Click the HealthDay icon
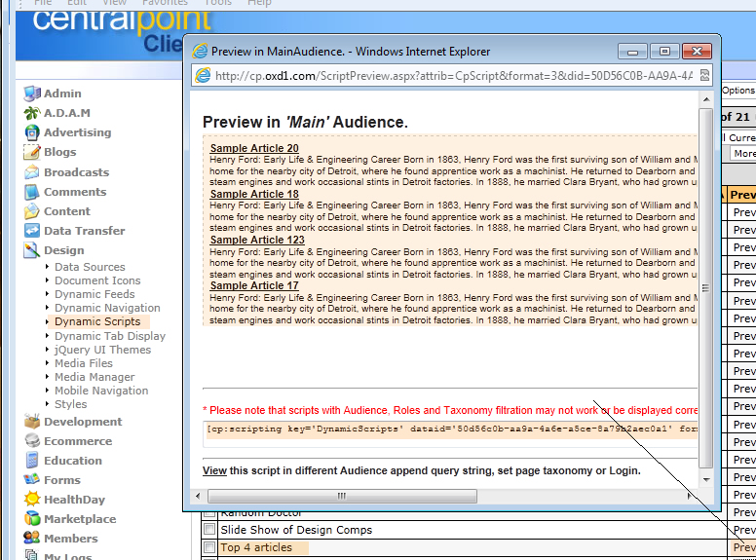This screenshot has width=756, height=560. [32, 500]
